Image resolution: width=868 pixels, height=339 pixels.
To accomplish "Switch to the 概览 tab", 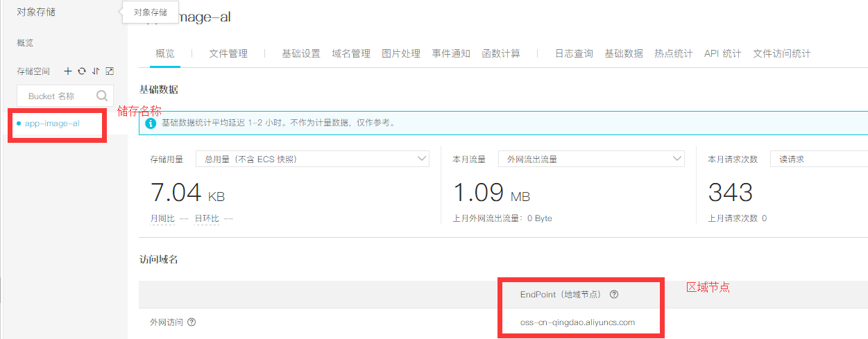I will click(x=165, y=53).
